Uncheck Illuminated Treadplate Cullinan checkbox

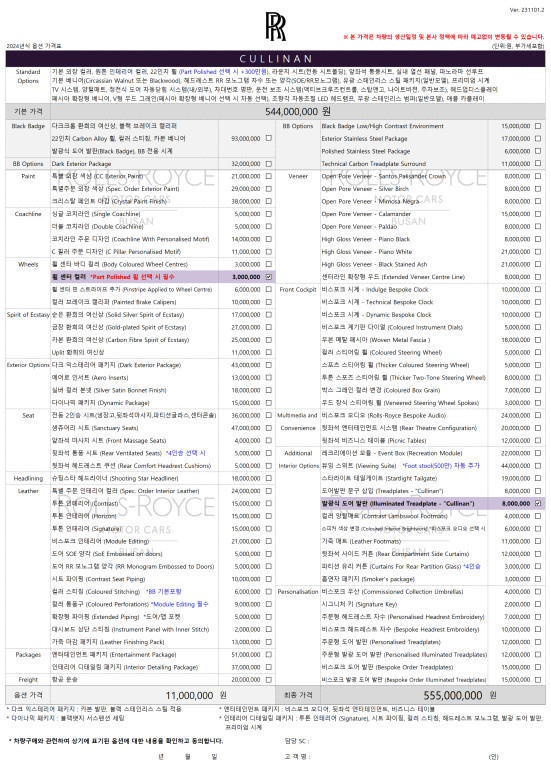[538, 503]
